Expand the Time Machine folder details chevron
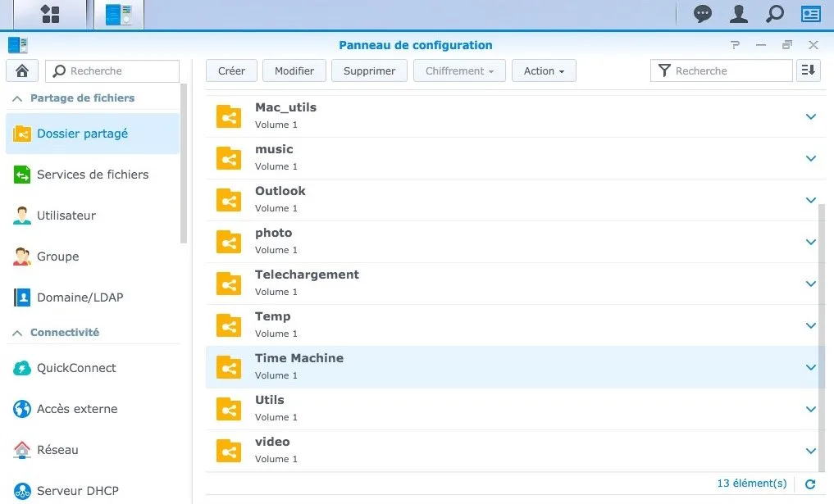 [810, 367]
